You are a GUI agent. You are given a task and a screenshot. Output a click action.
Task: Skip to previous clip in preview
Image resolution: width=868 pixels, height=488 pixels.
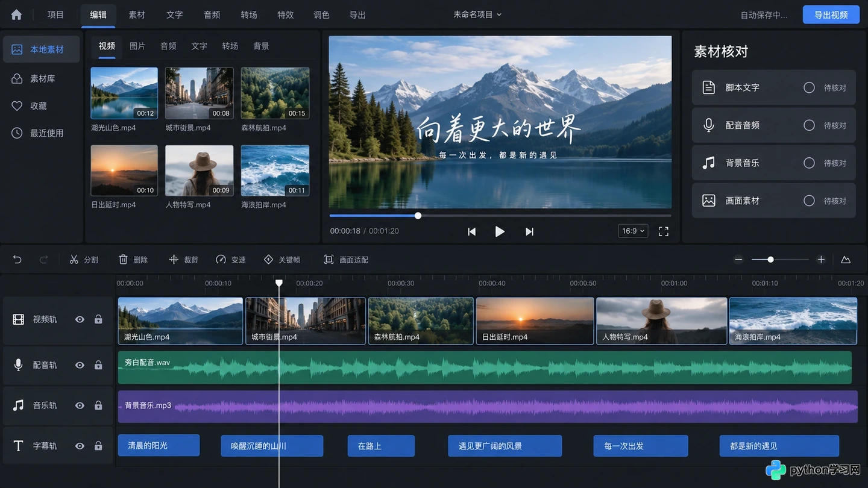tap(472, 231)
